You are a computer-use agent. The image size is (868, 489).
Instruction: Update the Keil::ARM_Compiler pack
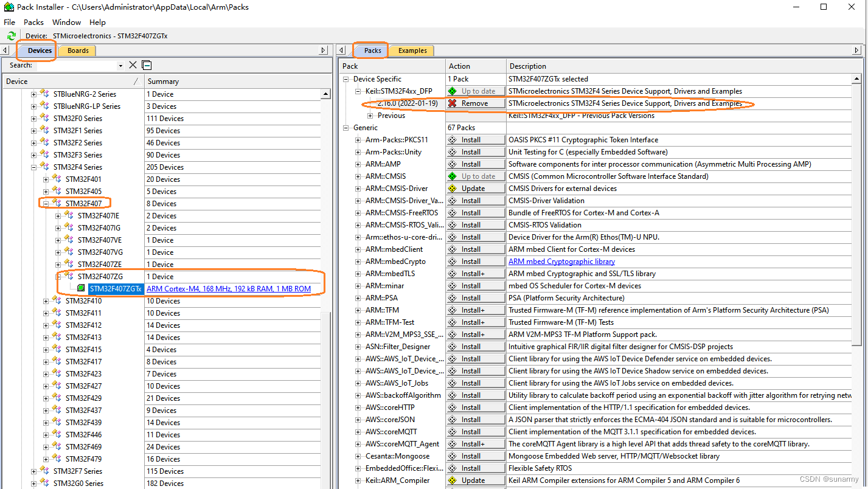point(476,480)
